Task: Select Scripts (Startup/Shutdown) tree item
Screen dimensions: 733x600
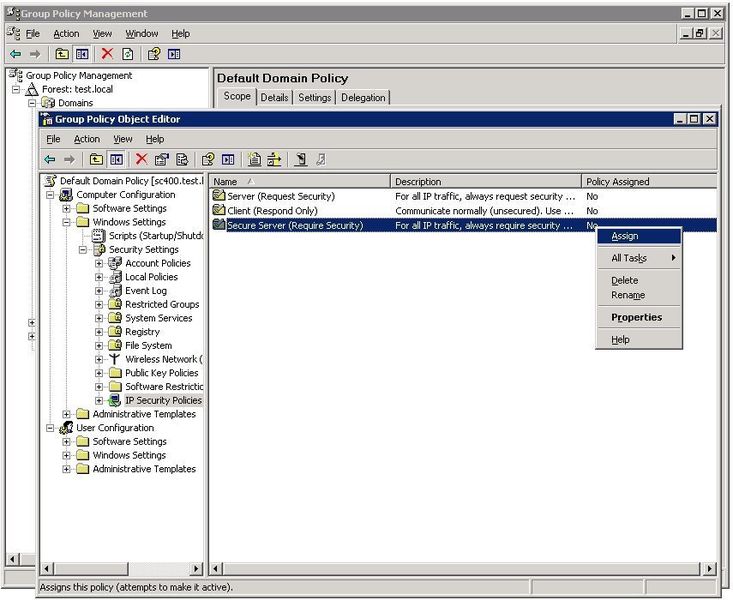Action: pyautogui.click(x=156, y=236)
